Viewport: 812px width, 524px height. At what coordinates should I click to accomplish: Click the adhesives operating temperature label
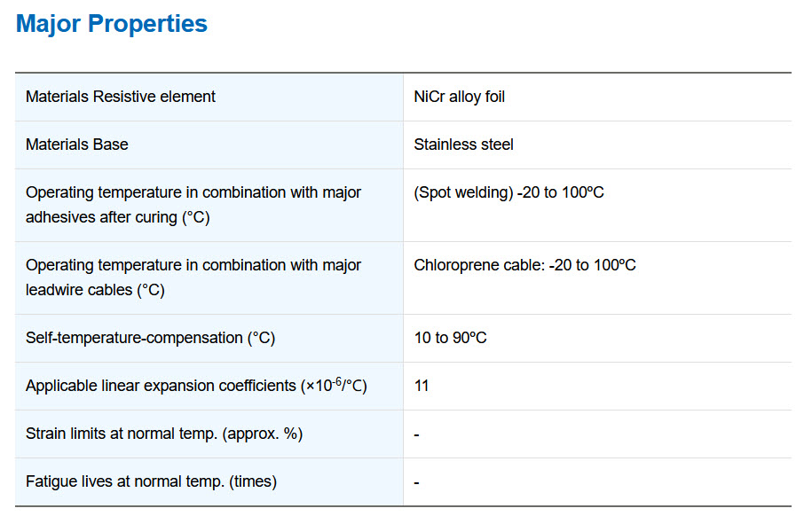[x=193, y=205]
